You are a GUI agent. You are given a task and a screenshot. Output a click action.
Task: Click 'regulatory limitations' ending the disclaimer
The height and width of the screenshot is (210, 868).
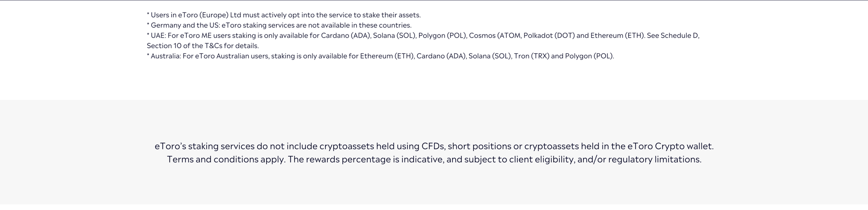tap(654, 160)
